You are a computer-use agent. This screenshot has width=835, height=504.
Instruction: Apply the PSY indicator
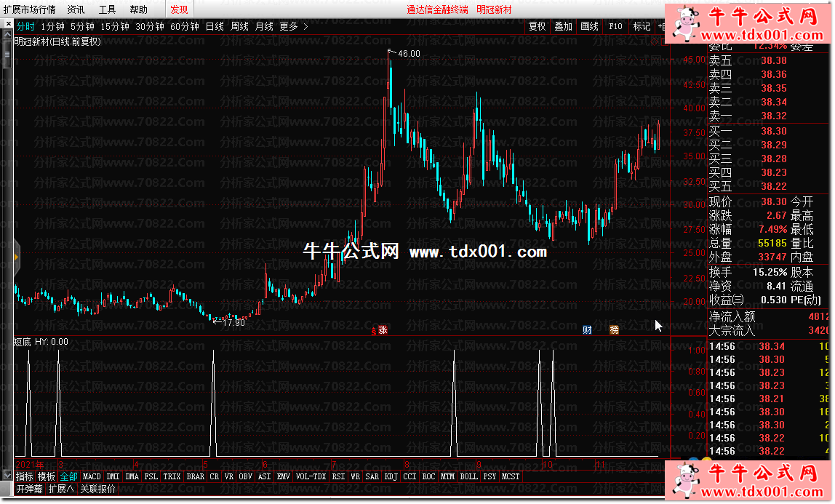point(490,476)
